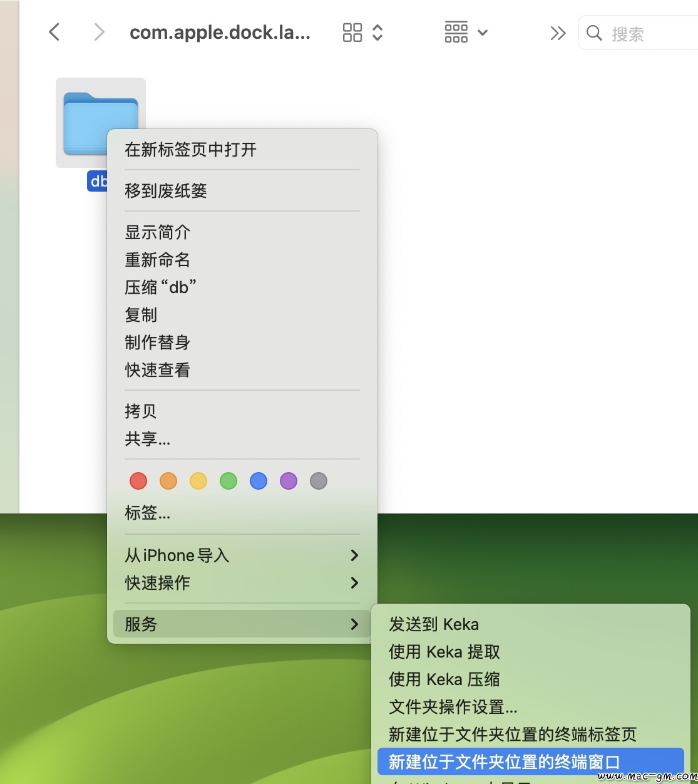
Task: Apply the gray tag color
Action: [x=319, y=481]
